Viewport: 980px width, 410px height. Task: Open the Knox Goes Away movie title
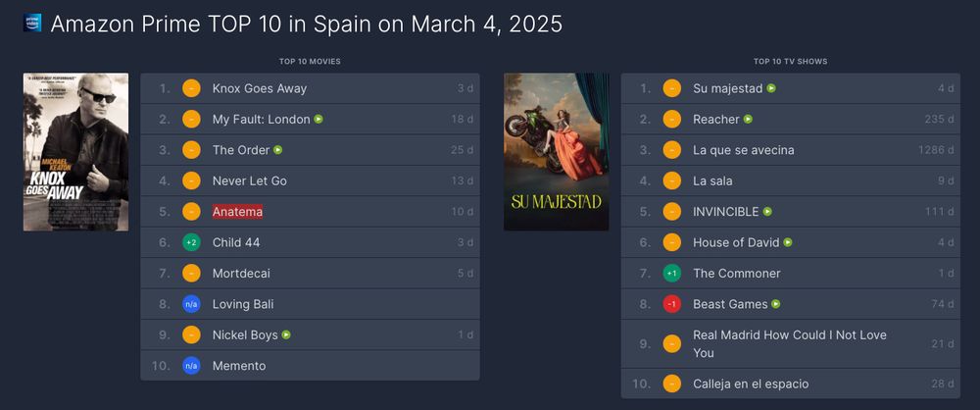tap(260, 88)
